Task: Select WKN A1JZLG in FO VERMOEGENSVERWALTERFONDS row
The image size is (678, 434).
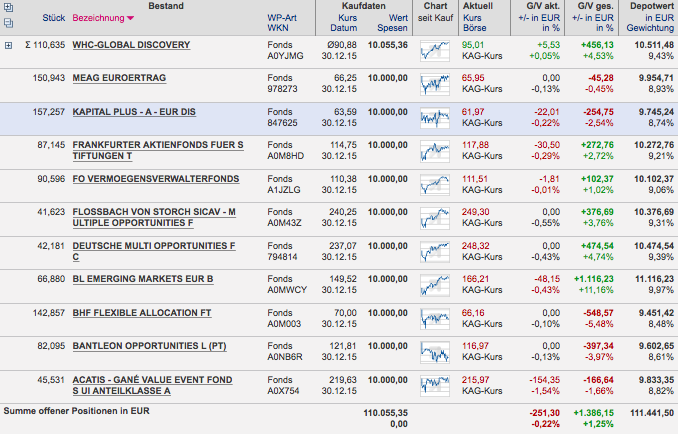Action: pos(284,190)
